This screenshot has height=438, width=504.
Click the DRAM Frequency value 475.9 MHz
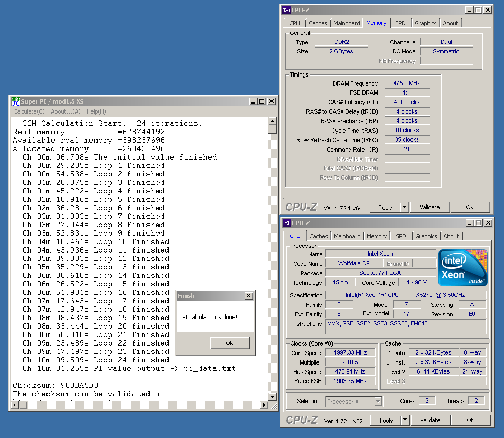click(x=407, y=83)
